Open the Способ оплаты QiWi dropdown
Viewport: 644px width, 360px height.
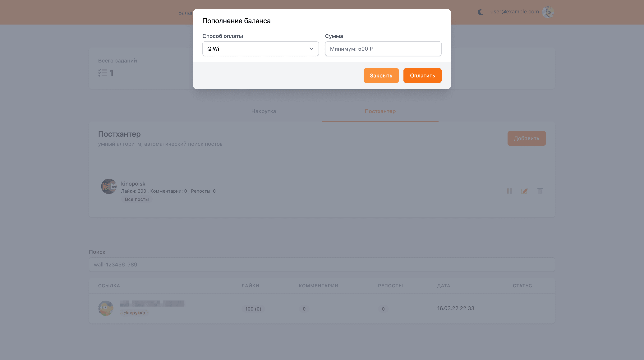click(x=260, y=49)
